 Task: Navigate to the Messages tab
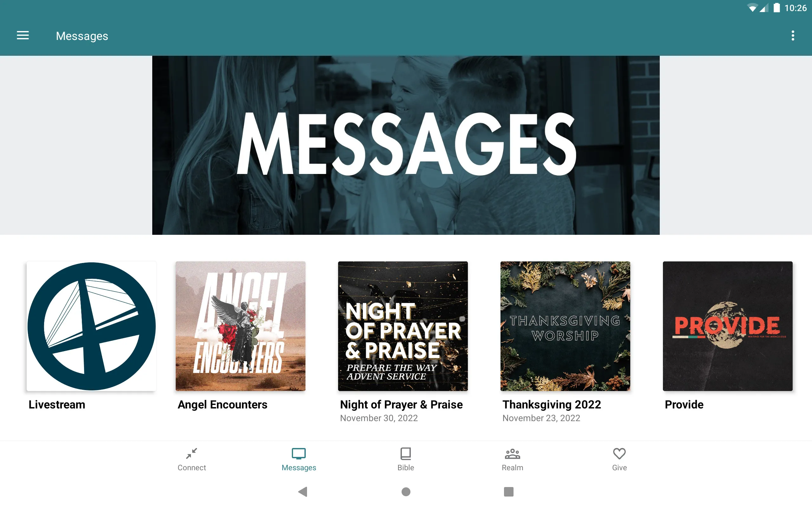point(298,459)
